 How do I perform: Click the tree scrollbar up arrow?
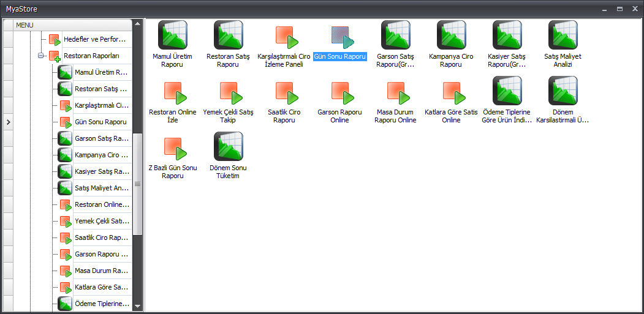pos(138,23)
